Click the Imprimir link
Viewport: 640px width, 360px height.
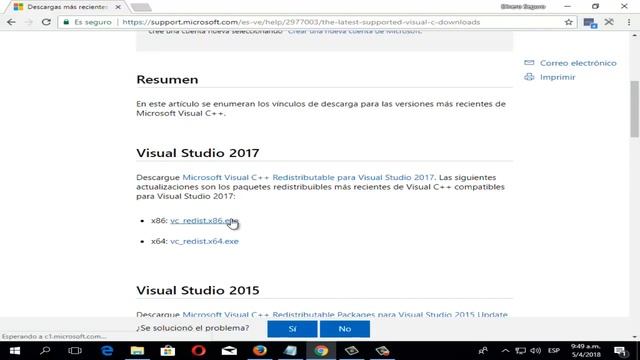tap(558, 77)
